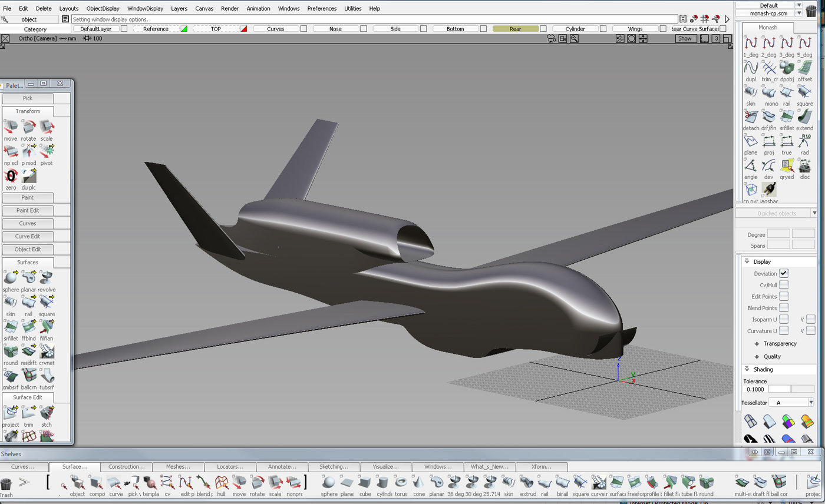Image resolution: width=825 pixels, height=504 pixels.
Task: Uncheck the Deviation checkbox
Action: point(784,273)
